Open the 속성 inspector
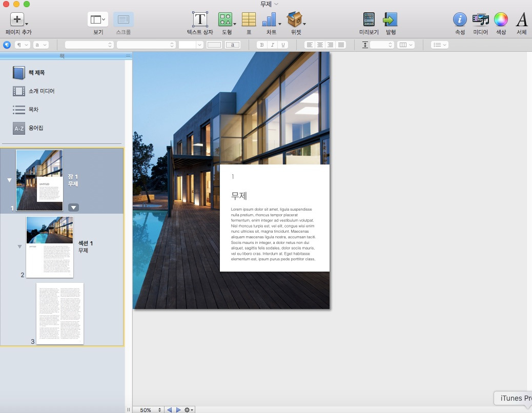 click(460, 19)
